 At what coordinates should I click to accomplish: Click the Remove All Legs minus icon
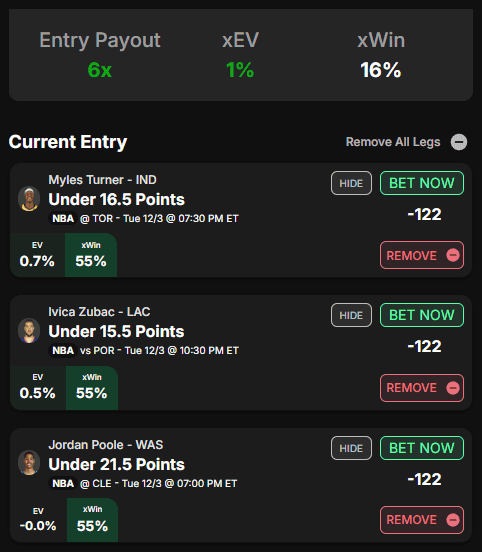tap(459, 142)
